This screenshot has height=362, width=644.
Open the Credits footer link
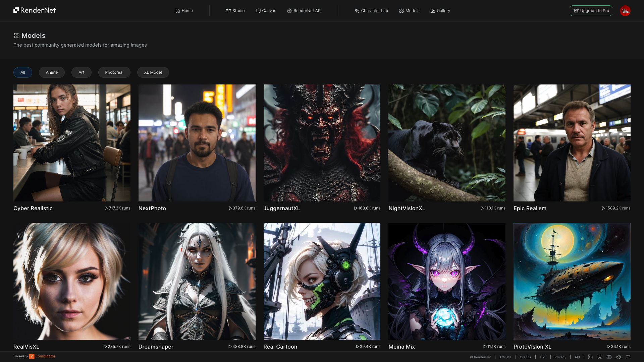[525, 357]
